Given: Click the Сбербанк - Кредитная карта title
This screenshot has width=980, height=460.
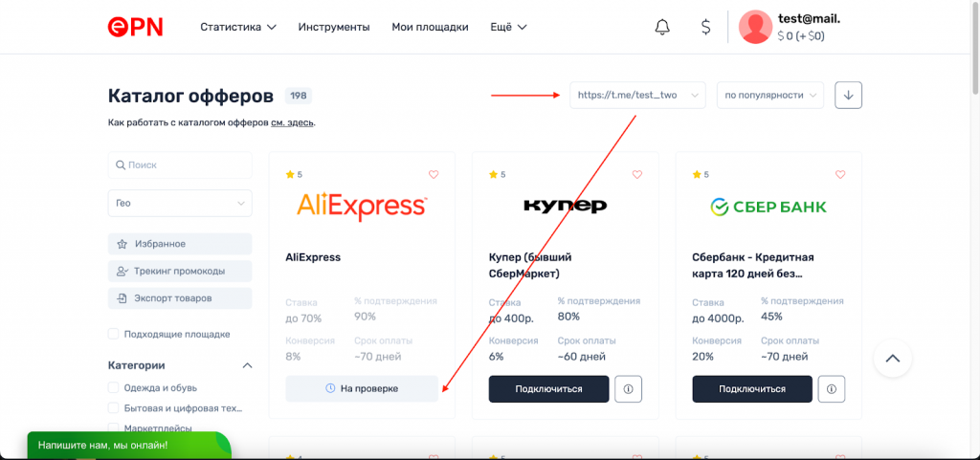Looking at the screenshot, I should click(x=753, y=265).
